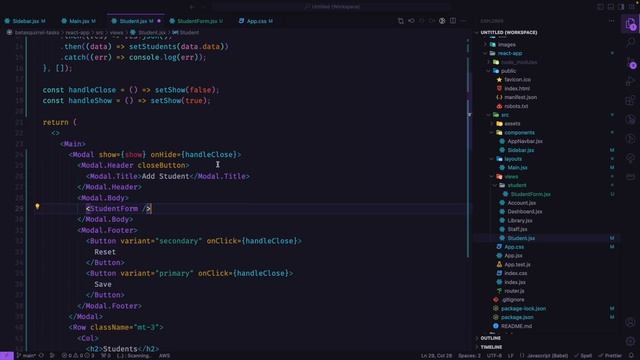Open errors and warnings status item
Viewport: 640px width, 360px height.
78,356
